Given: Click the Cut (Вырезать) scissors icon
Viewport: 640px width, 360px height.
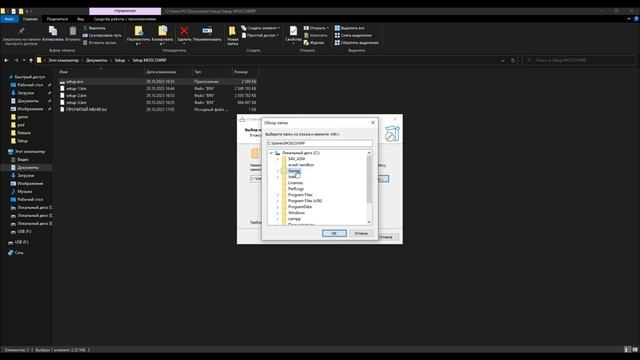Looking at the screenshot, I should point(86,28).
